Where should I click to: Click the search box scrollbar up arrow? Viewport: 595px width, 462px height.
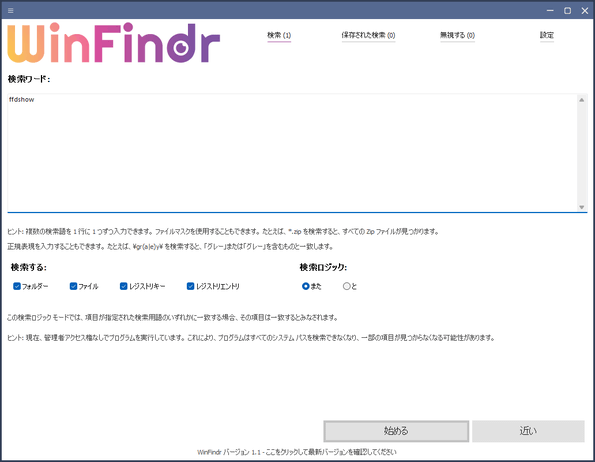581,100
